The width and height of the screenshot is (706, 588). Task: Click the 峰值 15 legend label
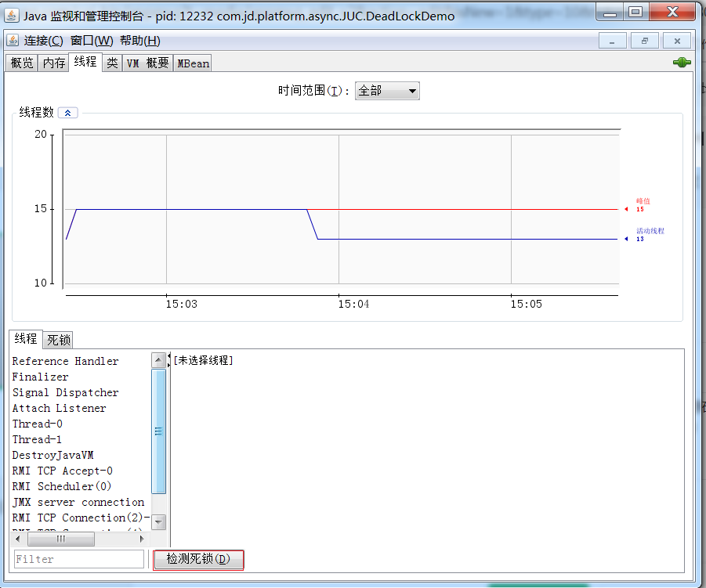coord(643,204)
